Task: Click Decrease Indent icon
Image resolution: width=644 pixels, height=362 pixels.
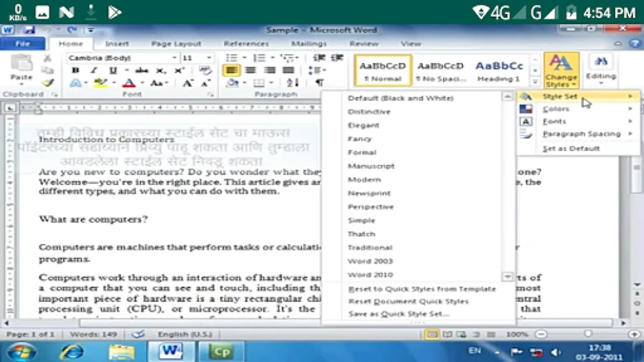Action: [x=319, y=58]
